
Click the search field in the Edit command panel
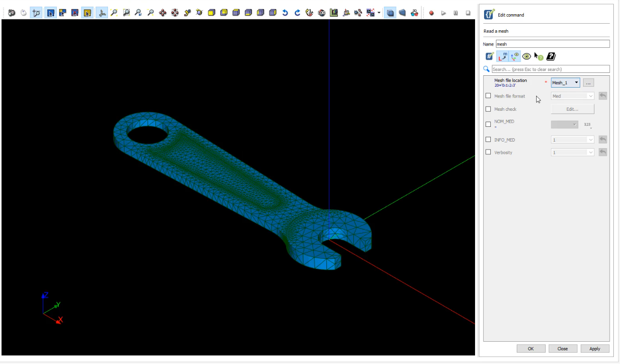[x=549, y=69]
